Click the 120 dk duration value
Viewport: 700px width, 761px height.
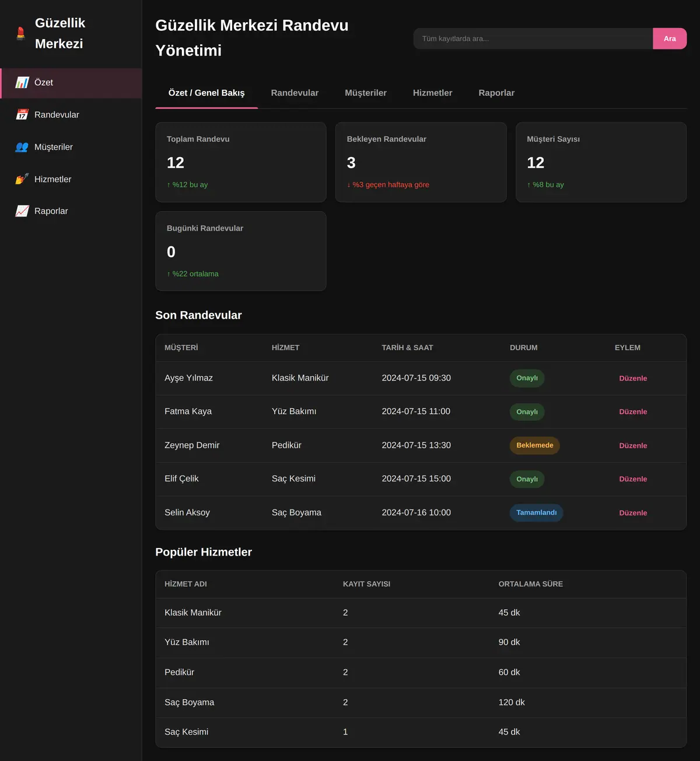coord(512,703)
